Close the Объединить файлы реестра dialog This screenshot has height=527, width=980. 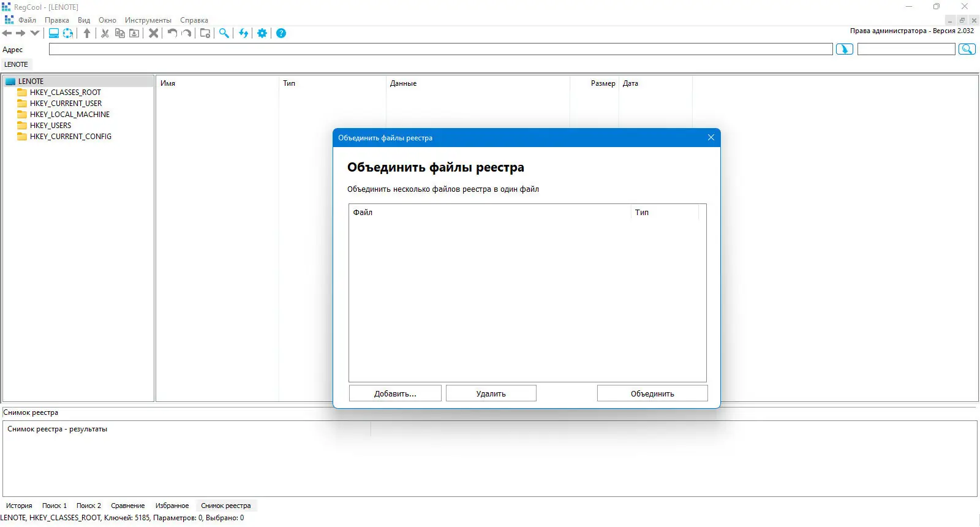click(711, 138)
